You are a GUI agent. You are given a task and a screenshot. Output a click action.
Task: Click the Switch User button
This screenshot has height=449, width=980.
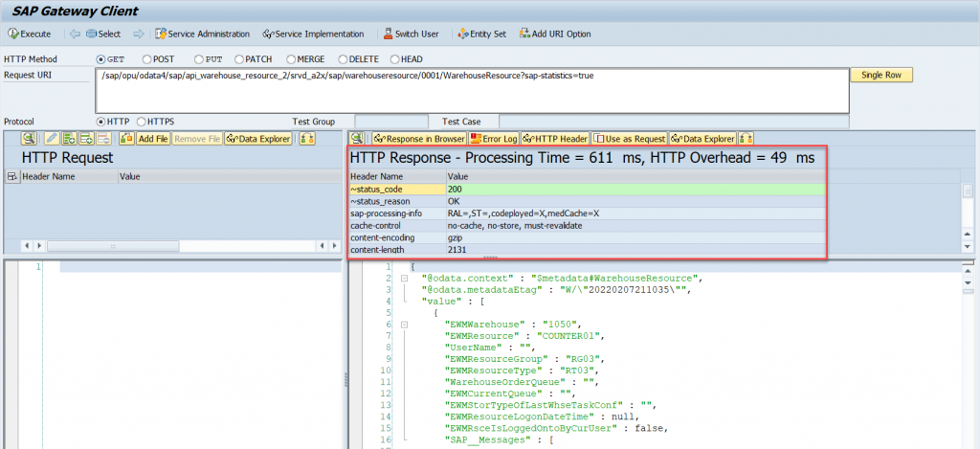coord(412,34)
